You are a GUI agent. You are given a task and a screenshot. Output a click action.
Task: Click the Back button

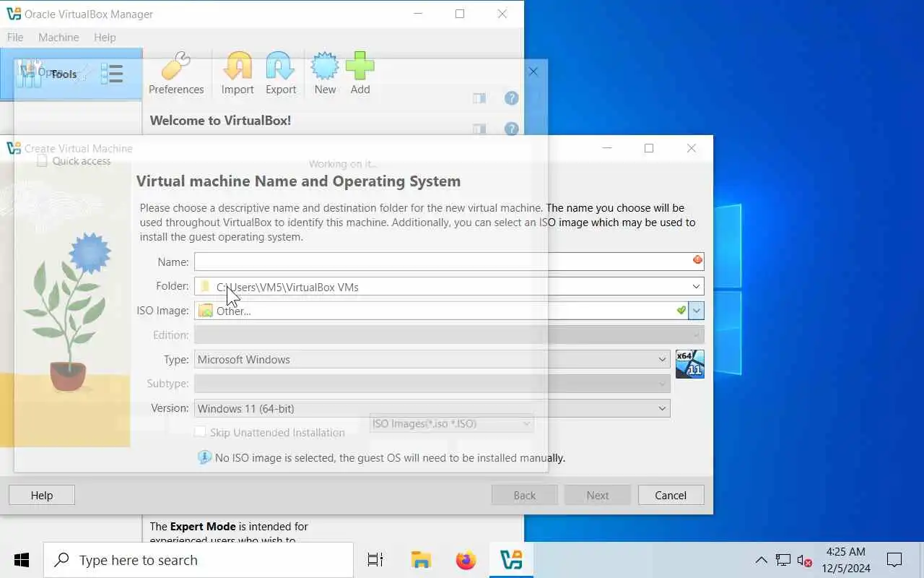tap(525, 495)
